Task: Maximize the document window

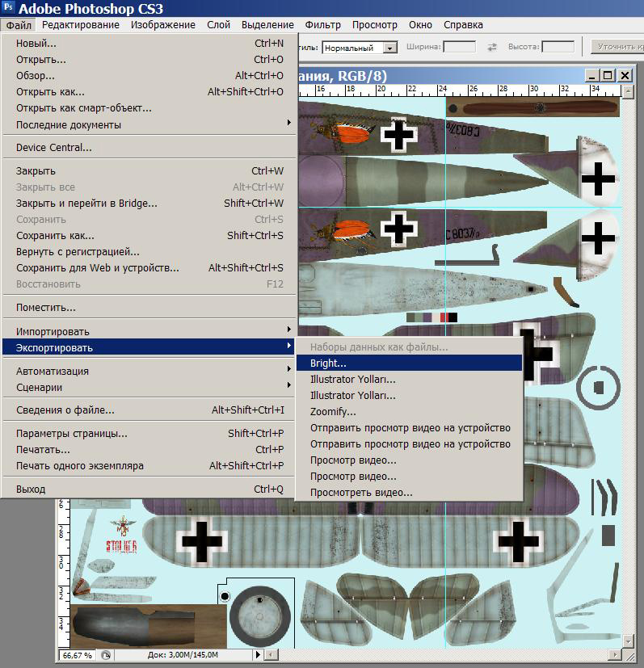Action: (x=608, y=76)
